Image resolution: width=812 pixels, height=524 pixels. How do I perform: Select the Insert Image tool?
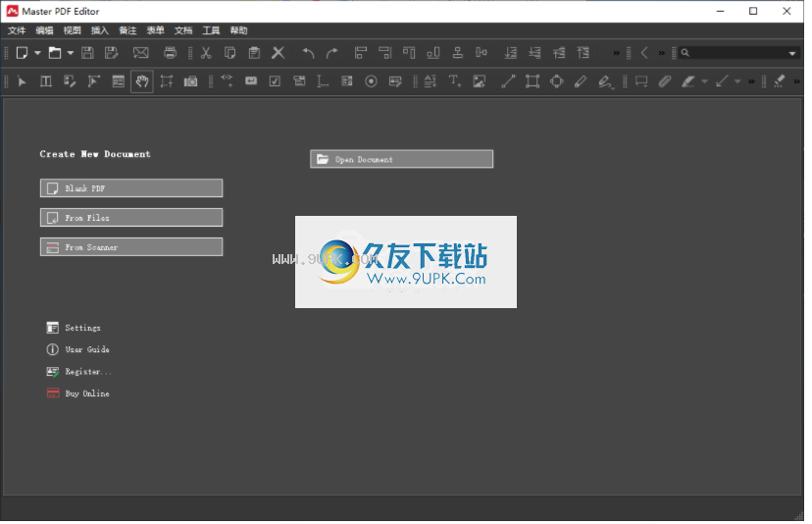tap(479, 81)
